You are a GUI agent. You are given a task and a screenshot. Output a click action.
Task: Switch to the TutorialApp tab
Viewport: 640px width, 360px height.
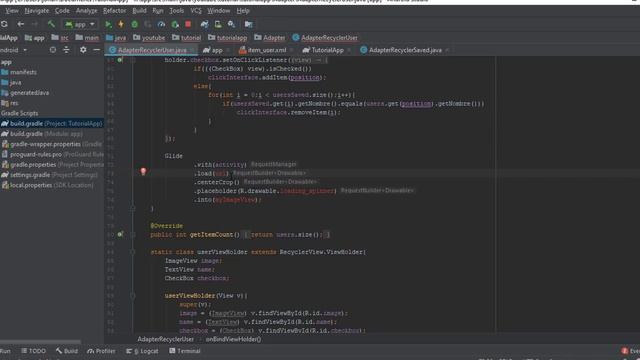click(x=326, y=50)
